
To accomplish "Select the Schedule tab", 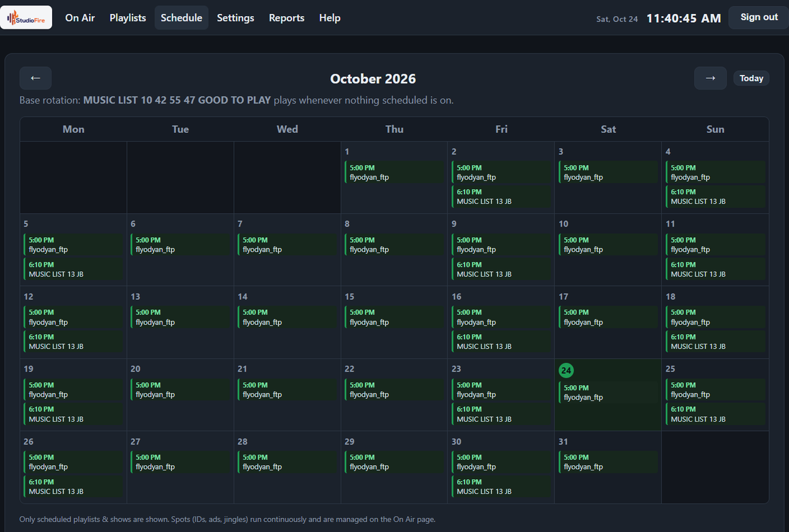I will pyautogui.click(x=181, y=17).
